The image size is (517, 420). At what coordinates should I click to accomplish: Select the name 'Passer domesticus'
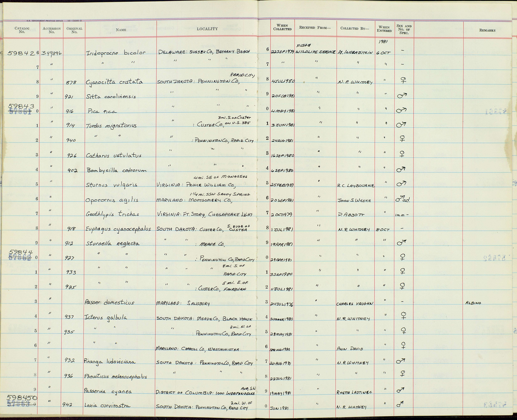(109, 302)
